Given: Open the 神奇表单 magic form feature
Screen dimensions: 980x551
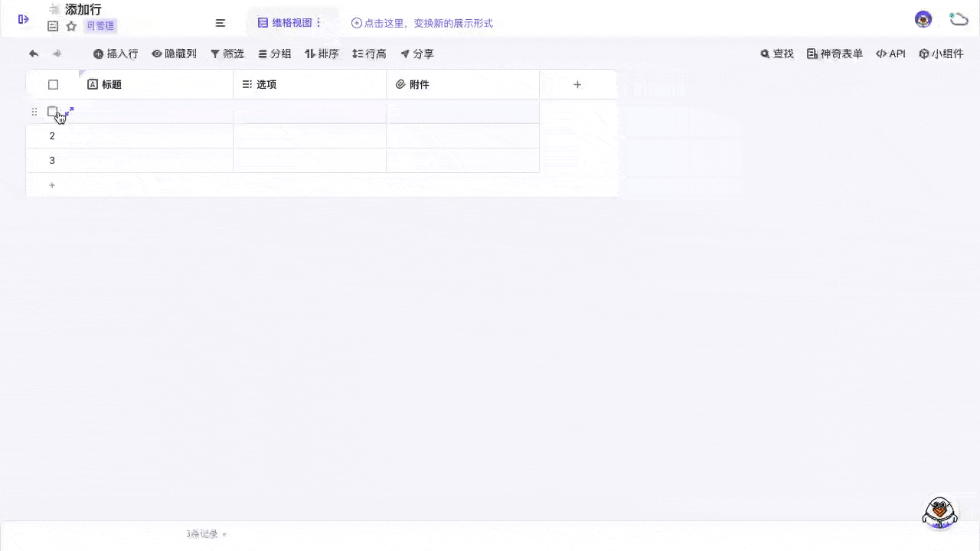Looking at the screenshot, I should point(834,54).
